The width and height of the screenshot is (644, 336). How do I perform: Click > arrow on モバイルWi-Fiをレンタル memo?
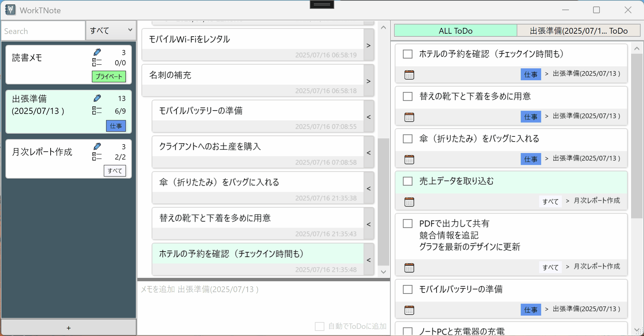[369, 45]
